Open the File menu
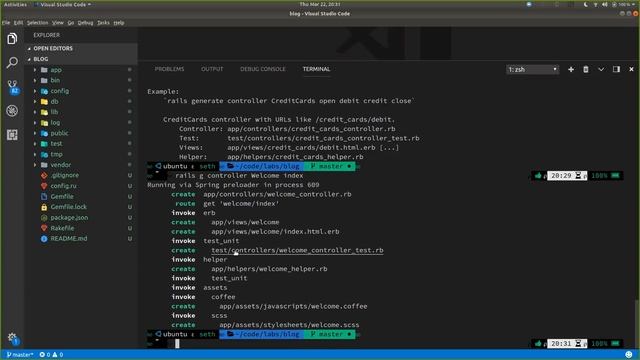The image size is (640, 360). point(6,23)
